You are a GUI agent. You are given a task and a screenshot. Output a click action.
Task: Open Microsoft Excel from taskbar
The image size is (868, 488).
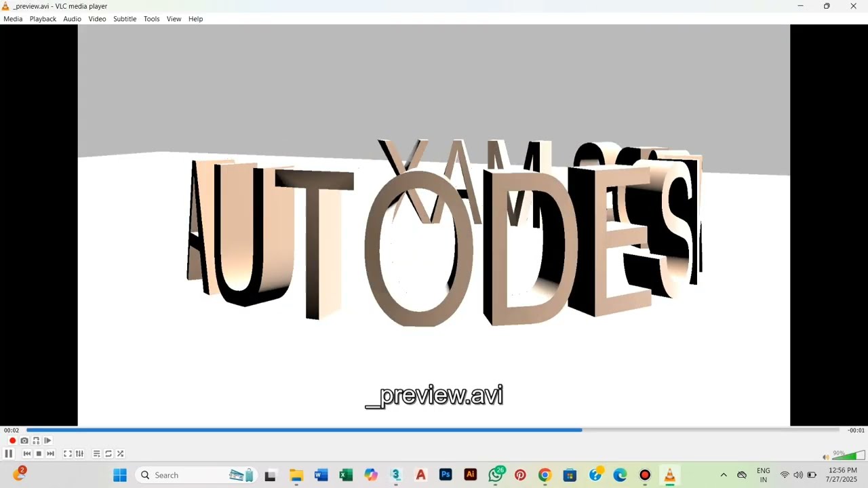click(x=346, y=475)
